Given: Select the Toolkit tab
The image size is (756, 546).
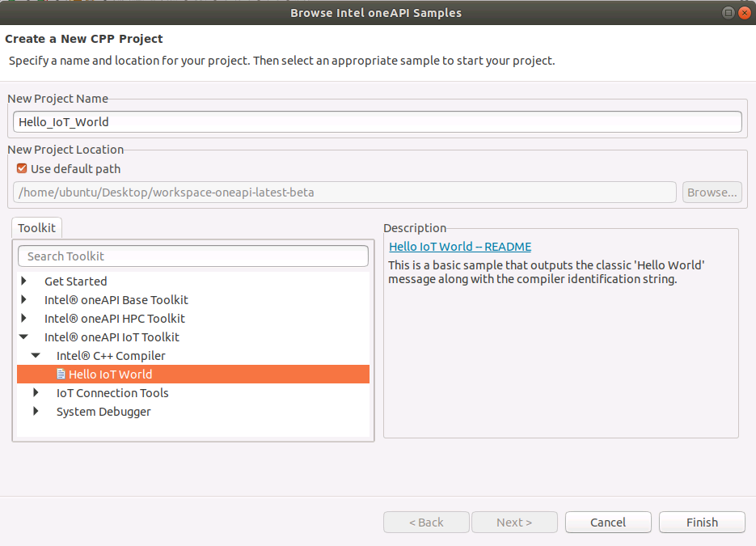Looking at the screenshot, I should (36, 228).
